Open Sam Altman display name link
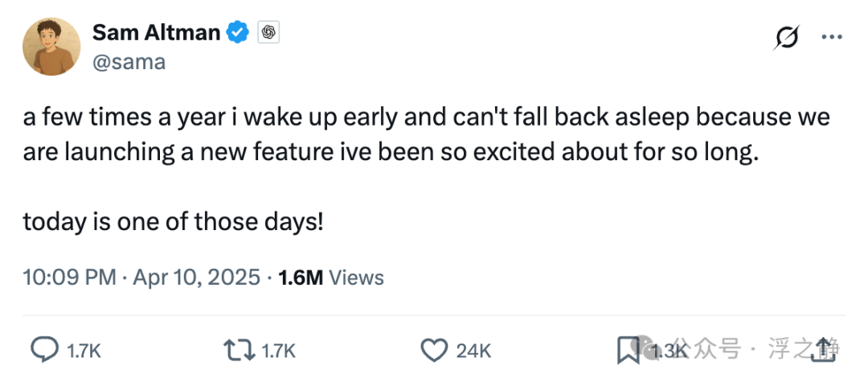This screenshot has width=868, height=383. 156,33
